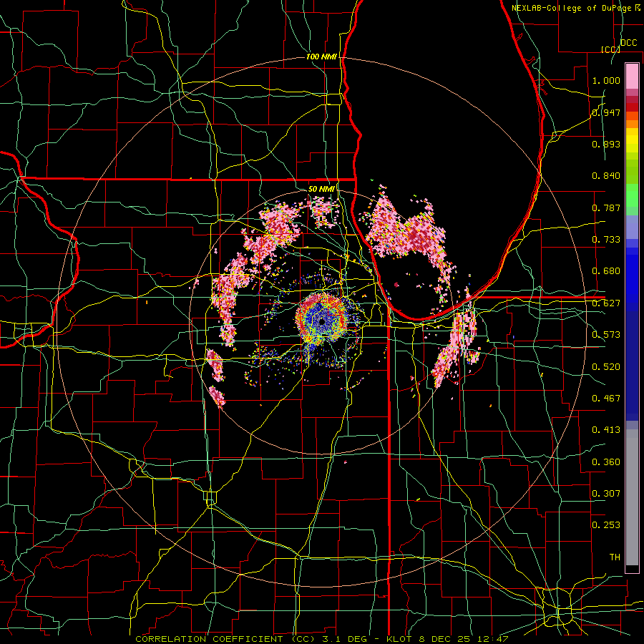The height and width of the screenshot is (644, 644).
Task: Select the 0.947 scale value
Action: [x=606, y=112]
